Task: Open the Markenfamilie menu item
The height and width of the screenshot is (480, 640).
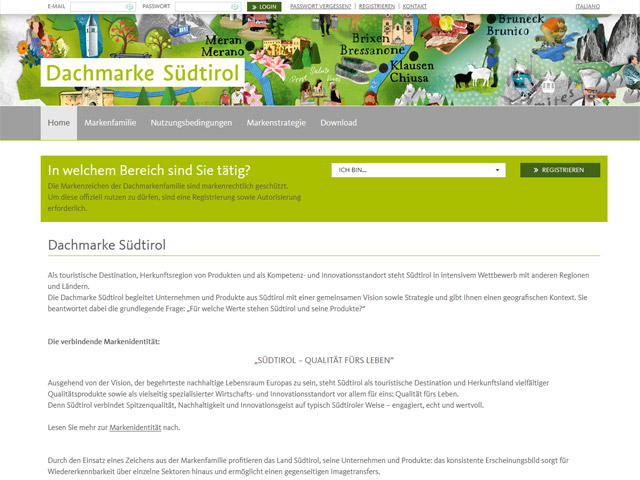Action: (111, 123)
